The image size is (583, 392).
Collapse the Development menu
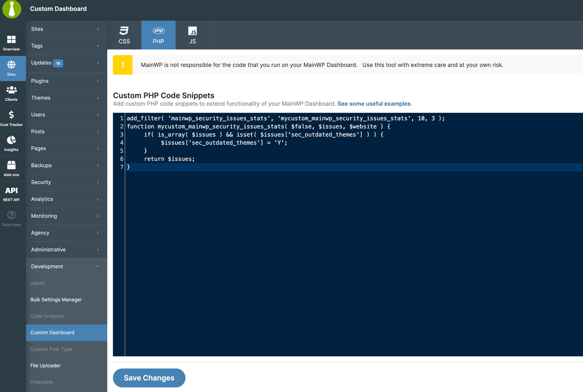pyautogui.click(x=66, y=266)
